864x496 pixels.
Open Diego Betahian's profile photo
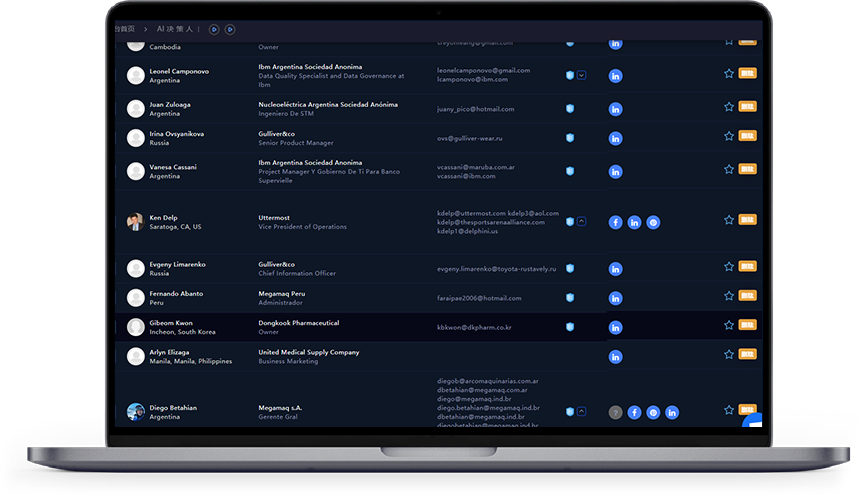pos(135,412)
